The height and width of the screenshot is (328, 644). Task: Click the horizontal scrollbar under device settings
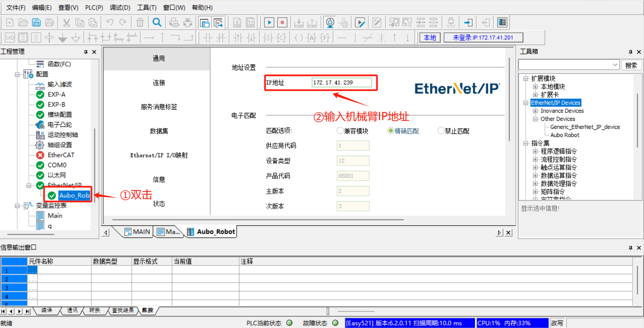[258, 220]
